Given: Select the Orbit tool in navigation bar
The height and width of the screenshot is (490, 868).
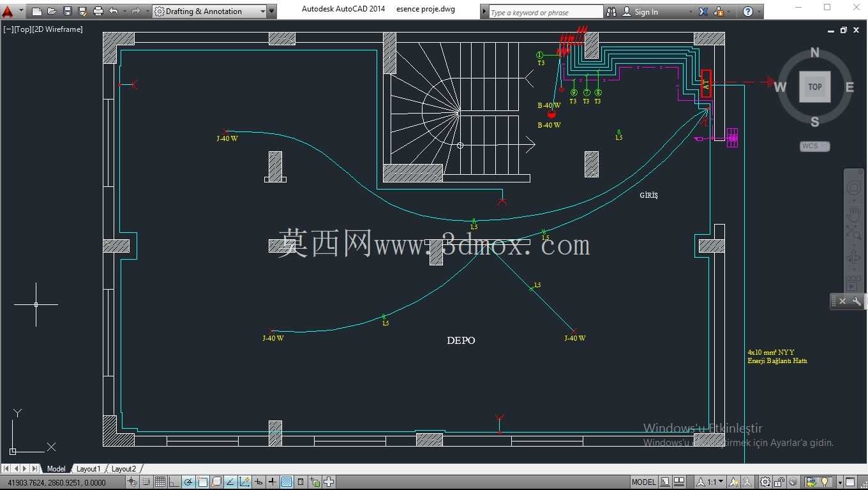Looking at the screenshot, I should click(853, 258).
